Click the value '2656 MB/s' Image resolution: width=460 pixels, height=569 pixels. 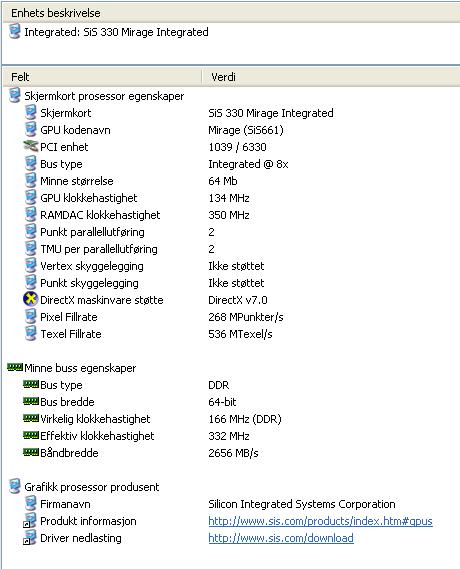(x=233, y=453)
